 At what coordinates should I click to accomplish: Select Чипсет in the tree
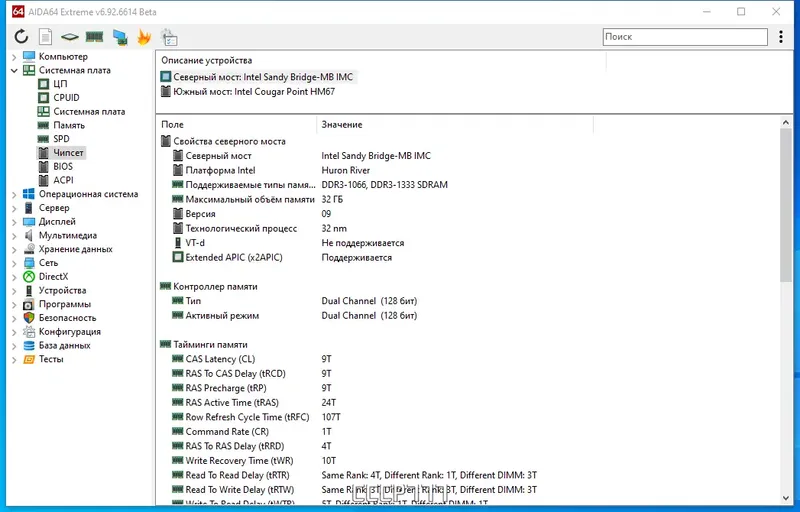[68, 152]
